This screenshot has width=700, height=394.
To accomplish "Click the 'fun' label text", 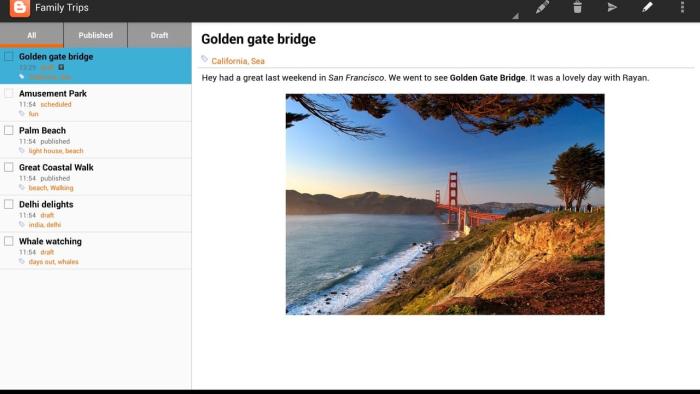I will [x=33, y=114].
